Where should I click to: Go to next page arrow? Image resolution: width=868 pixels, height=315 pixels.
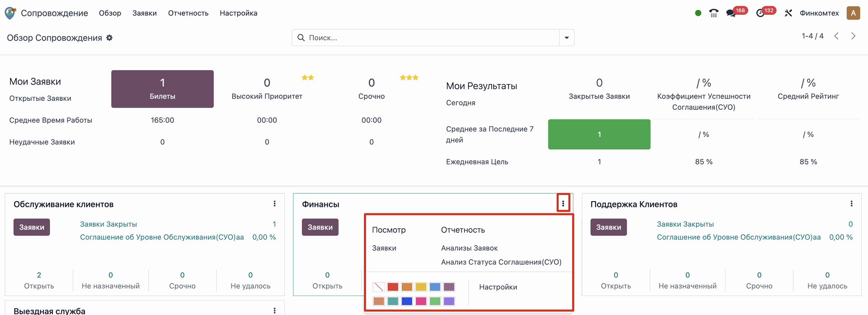tap(853, 36)
